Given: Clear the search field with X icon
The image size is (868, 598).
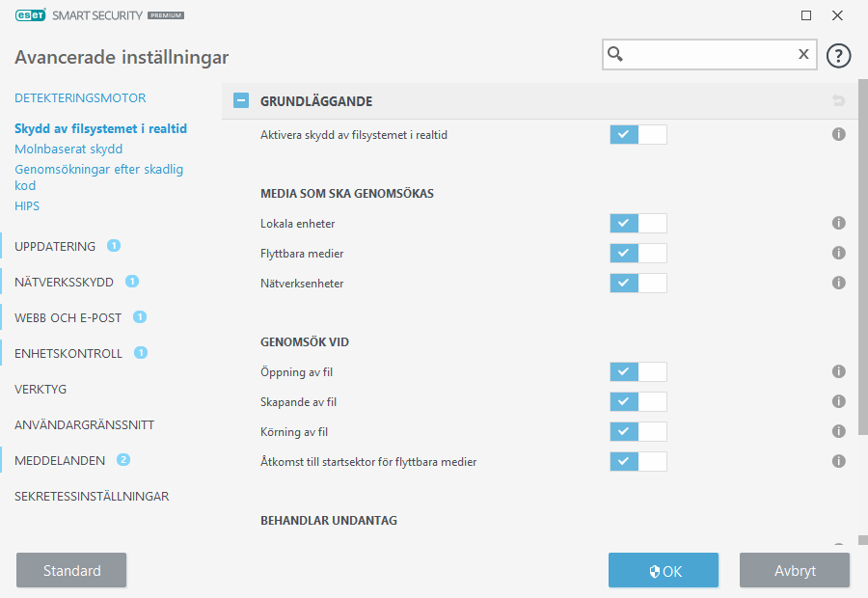Looking at the screenshot, I should point(802,55).
